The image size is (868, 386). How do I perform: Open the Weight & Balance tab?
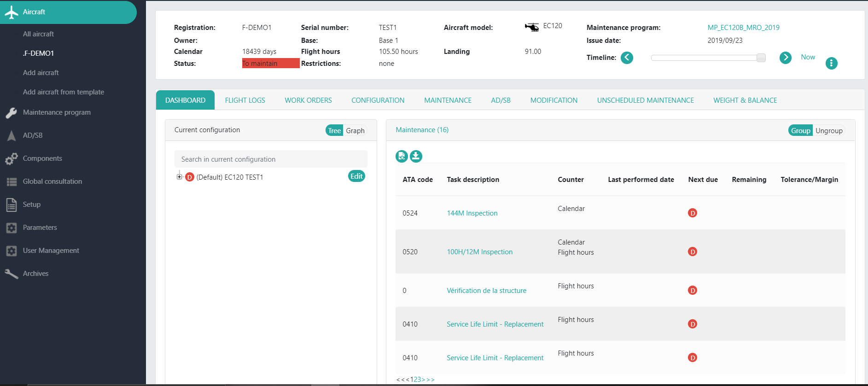click(745, 100)
